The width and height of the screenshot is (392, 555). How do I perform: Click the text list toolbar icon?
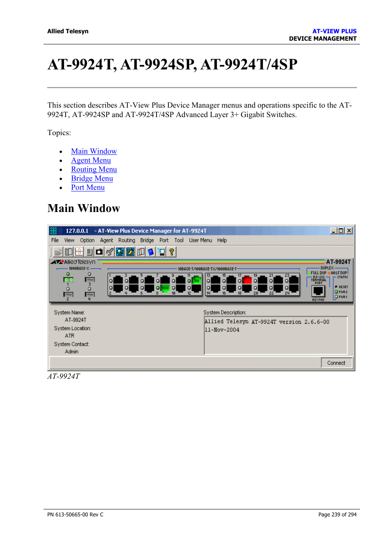coord(89,252)
